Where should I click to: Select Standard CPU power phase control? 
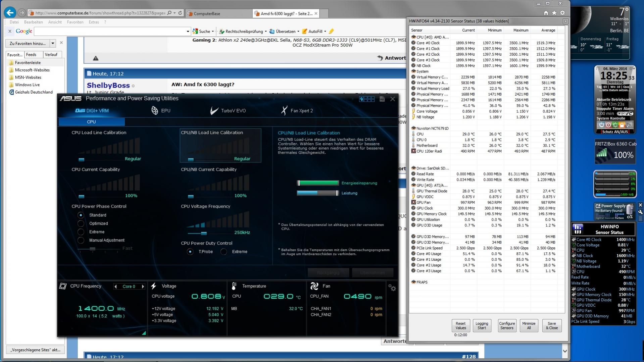click(81, 215)
